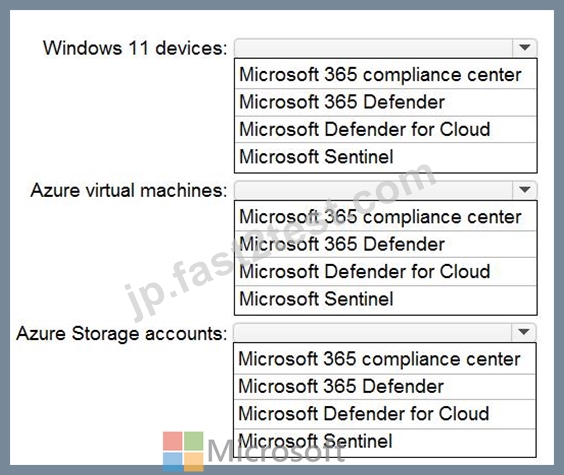Click the Azure Storage accounts combo box field
Screen dimensions: 564x475
point(385,332)
